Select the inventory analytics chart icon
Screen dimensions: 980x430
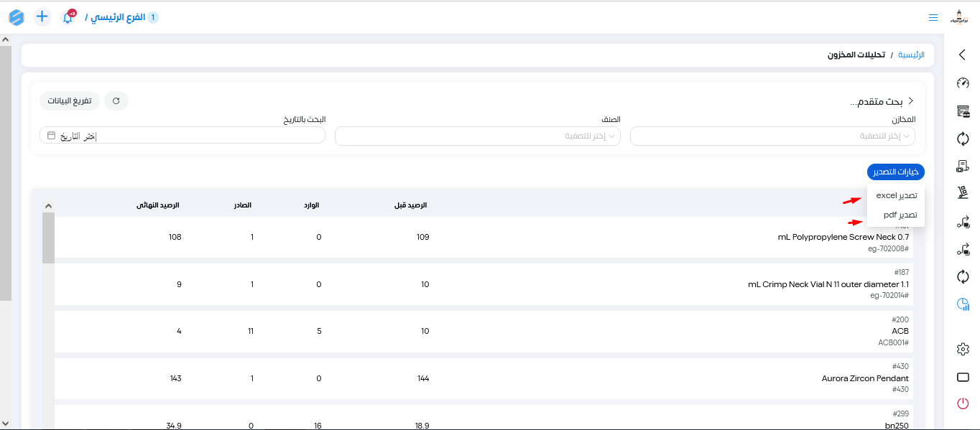(963, 305)
